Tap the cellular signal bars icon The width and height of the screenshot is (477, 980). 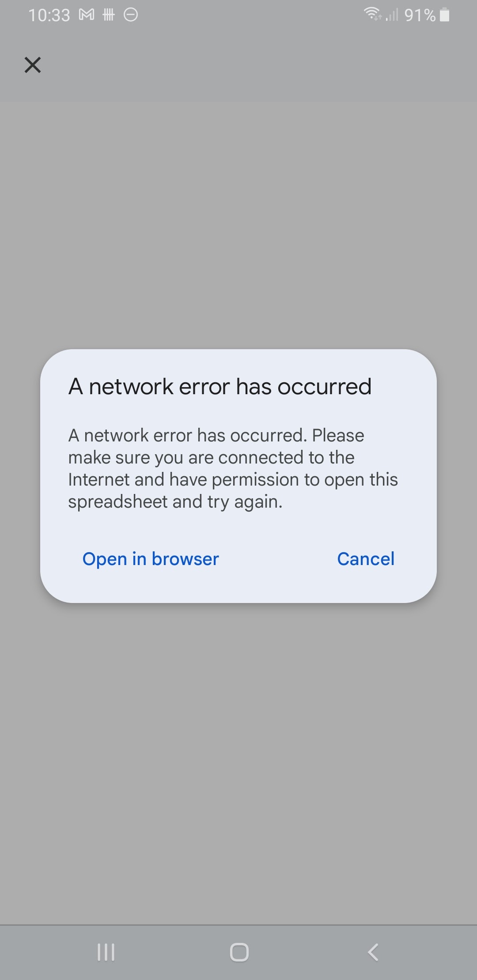[392, 15]
